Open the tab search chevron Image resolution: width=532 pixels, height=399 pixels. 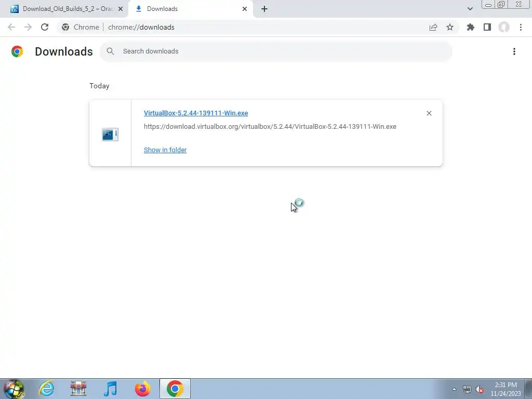pyautogui.click(x=470, y=9)
